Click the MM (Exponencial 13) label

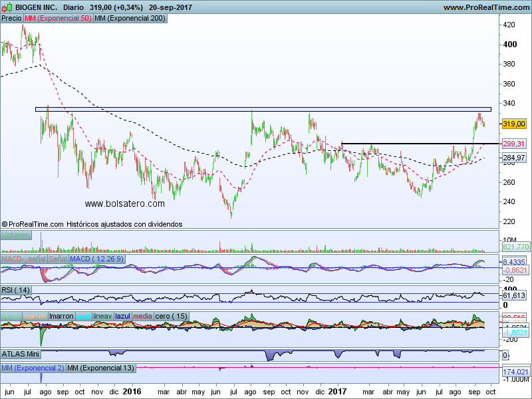tap(101, 368)
